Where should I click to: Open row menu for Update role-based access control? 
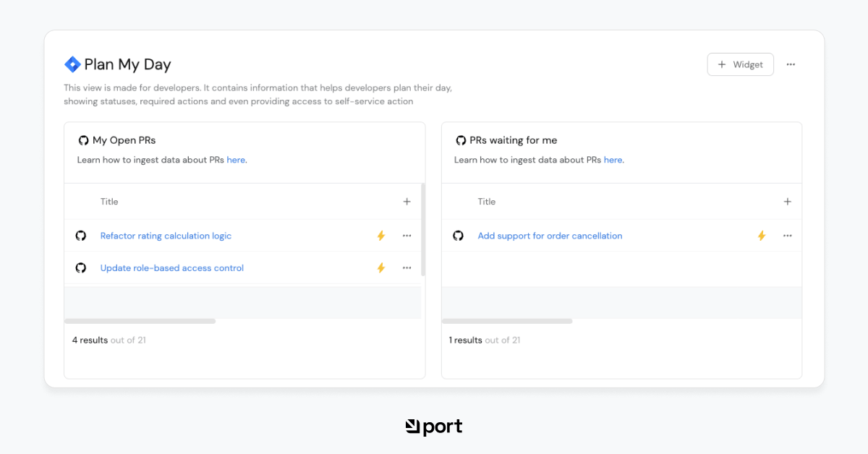407,267
